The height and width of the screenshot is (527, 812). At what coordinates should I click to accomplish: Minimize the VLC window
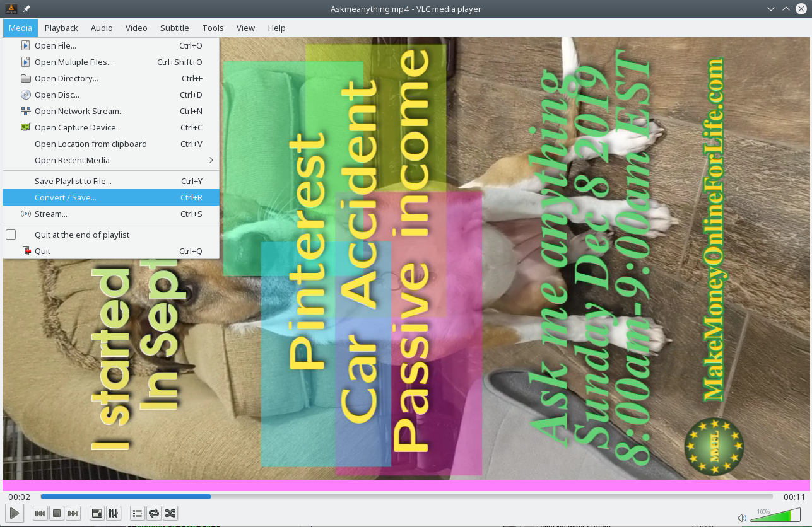tap(771, 9)
